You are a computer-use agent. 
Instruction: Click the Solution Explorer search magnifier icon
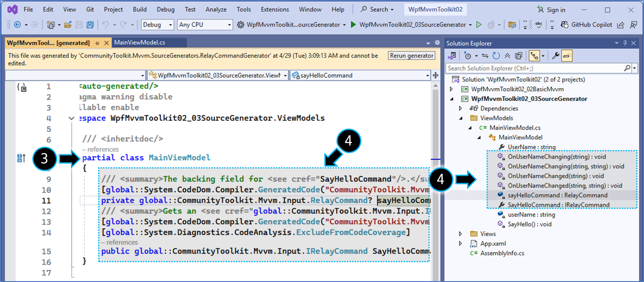pos(628,68)
